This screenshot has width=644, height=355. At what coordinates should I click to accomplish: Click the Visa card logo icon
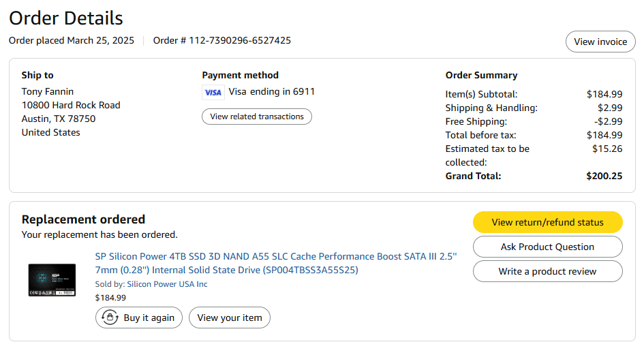coord(213,93)
